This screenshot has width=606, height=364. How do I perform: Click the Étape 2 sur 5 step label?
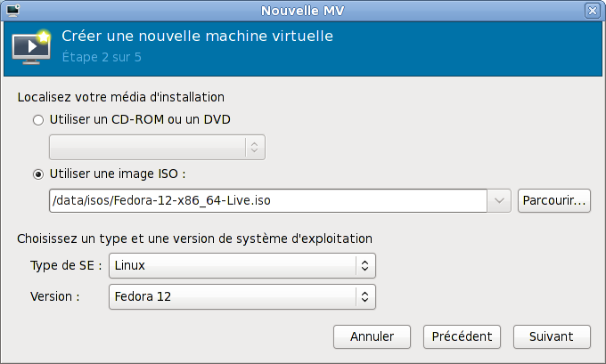(x=102, y=58)
